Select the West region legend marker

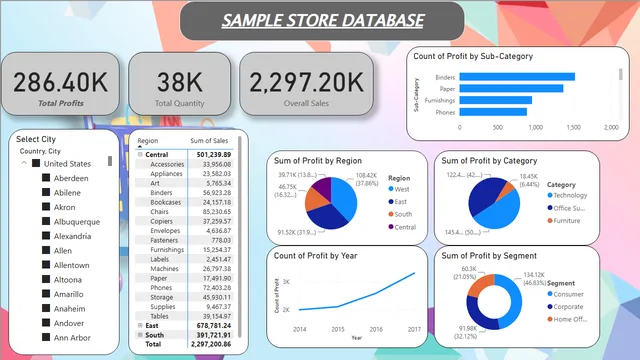point(391,189)
